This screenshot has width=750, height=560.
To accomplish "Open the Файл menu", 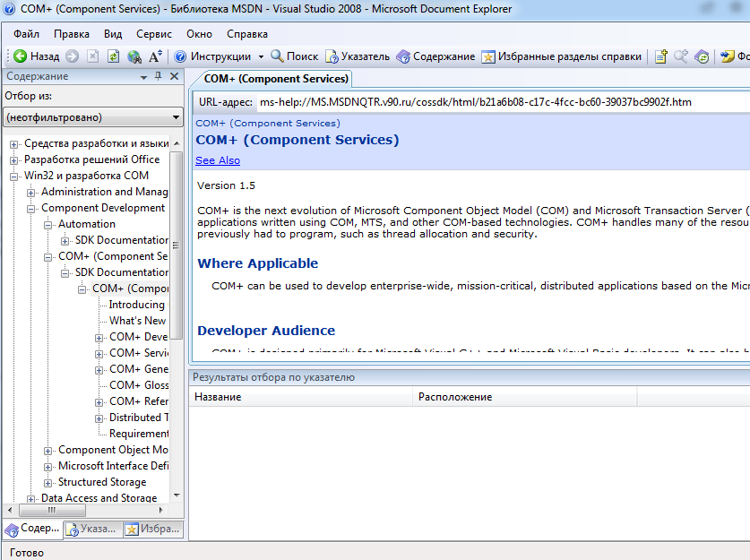I will [x=26, y=34].
